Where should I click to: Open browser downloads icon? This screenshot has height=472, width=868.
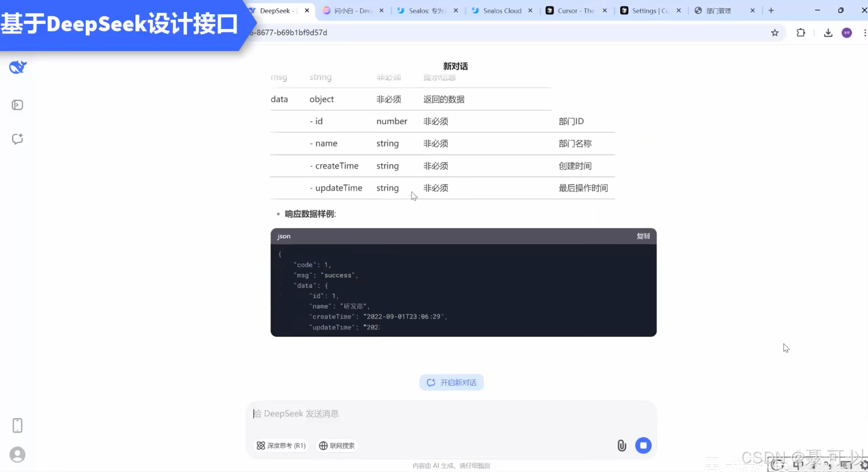[828, 32]
